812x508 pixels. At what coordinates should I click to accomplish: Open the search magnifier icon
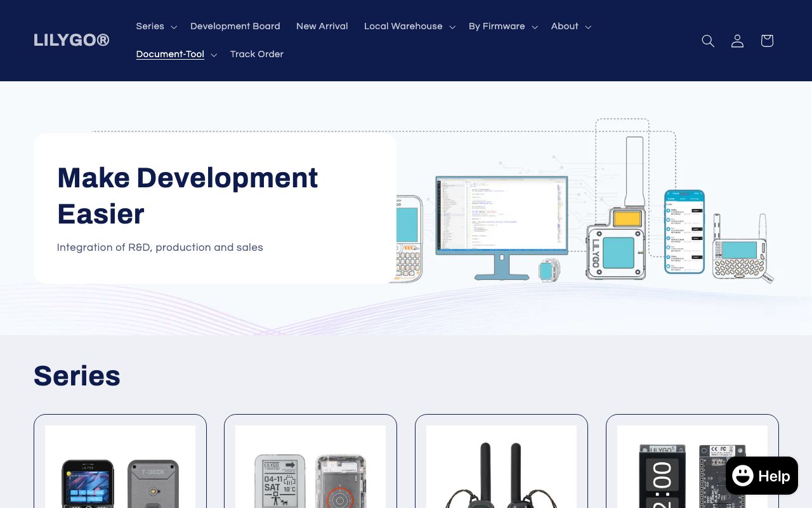(708, 41)
